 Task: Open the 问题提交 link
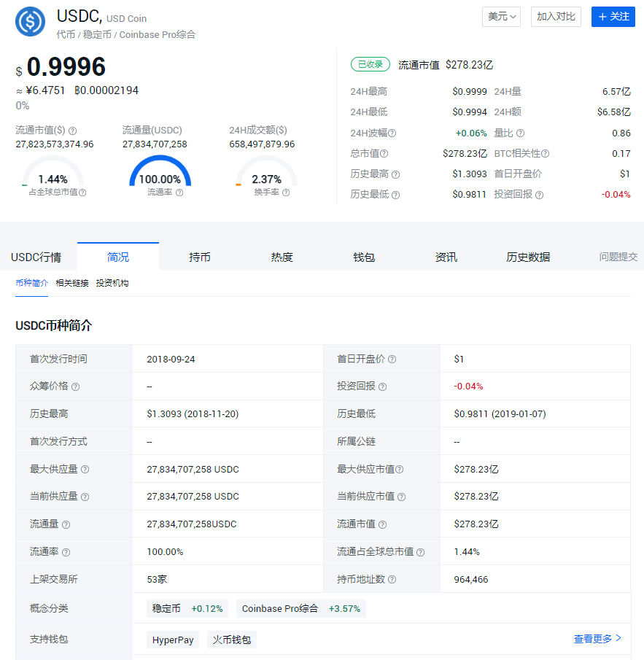(x=618, y=257)
